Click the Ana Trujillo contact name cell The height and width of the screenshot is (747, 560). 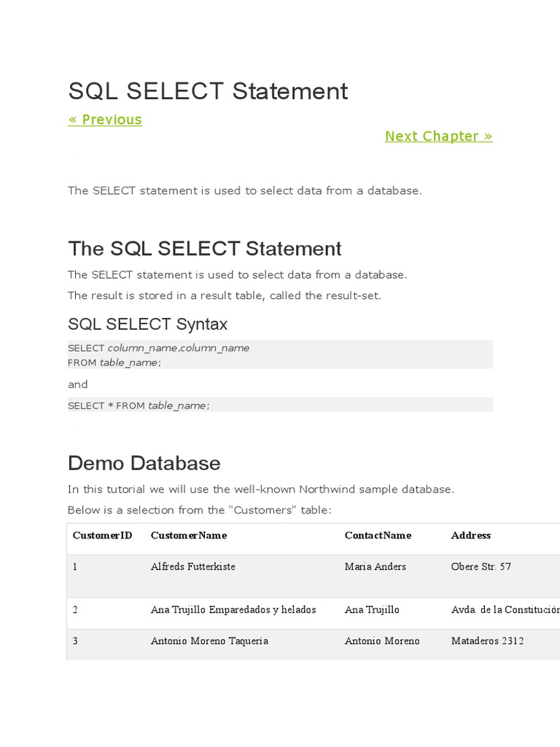[372, 610]
